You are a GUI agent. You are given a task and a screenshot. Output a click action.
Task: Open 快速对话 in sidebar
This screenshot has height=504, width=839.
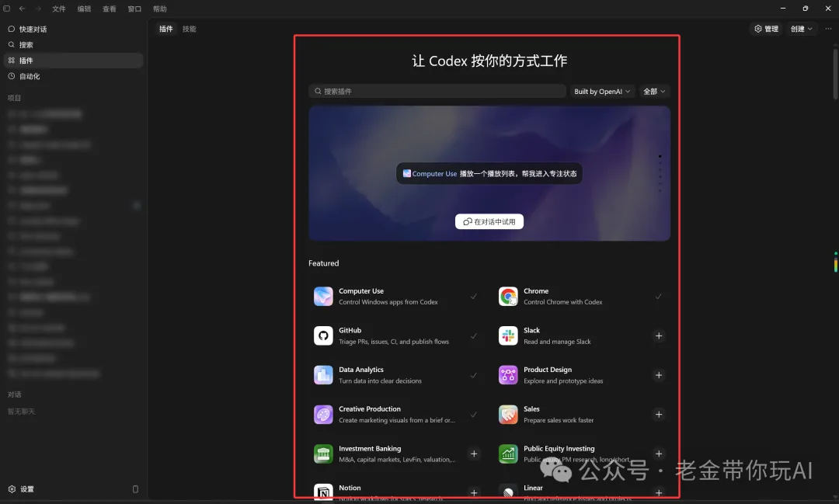[x=73, y=29]
